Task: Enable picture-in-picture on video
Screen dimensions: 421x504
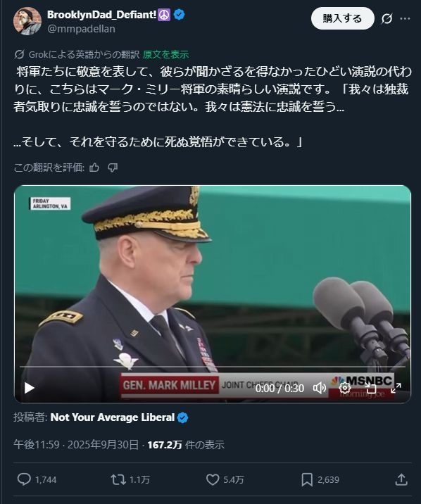Action: (370, 389)
